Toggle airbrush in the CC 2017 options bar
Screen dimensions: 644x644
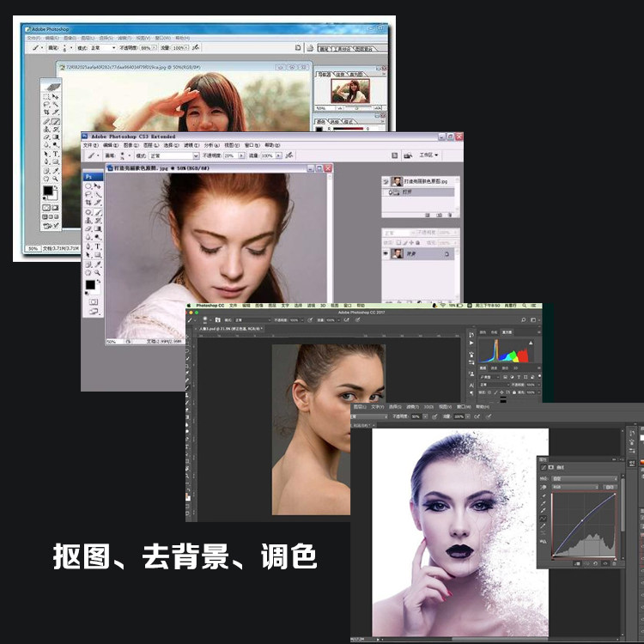point(347,320)
